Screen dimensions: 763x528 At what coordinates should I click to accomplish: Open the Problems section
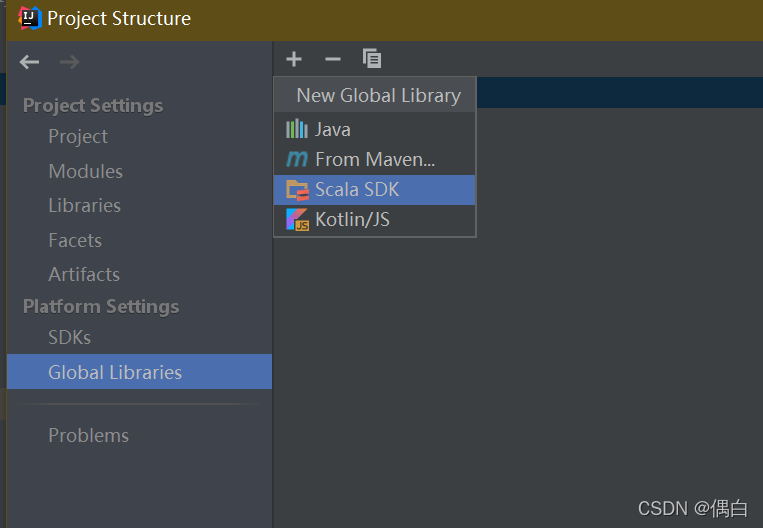pos(89,436)
